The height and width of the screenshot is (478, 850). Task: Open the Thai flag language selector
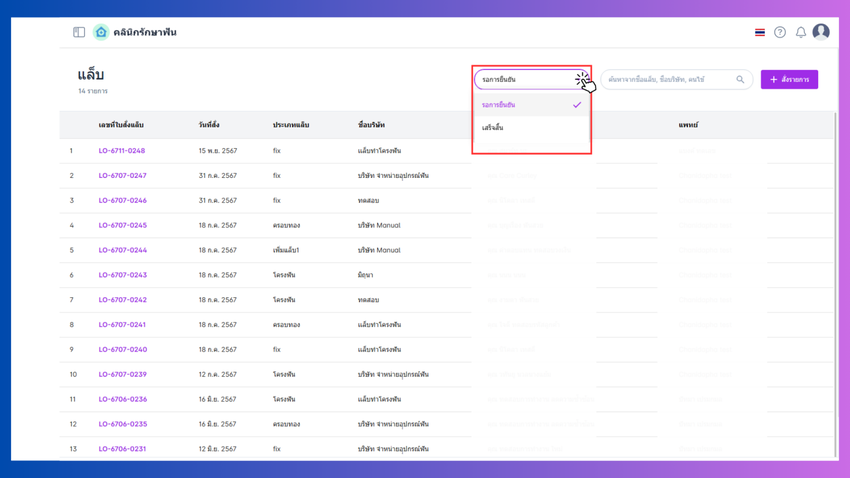coord(759,33)
